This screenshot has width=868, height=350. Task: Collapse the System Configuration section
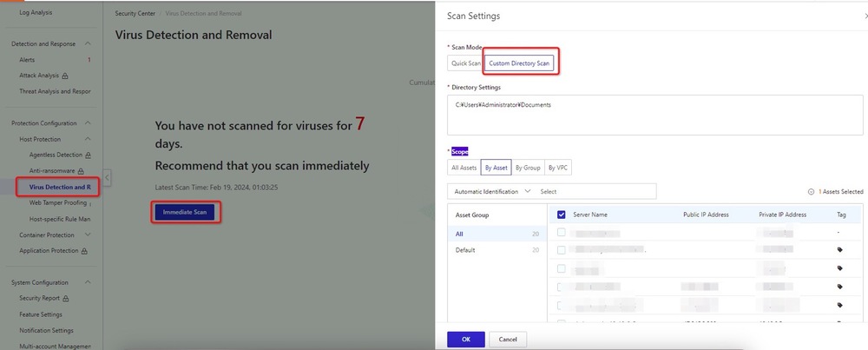[88, 282]
